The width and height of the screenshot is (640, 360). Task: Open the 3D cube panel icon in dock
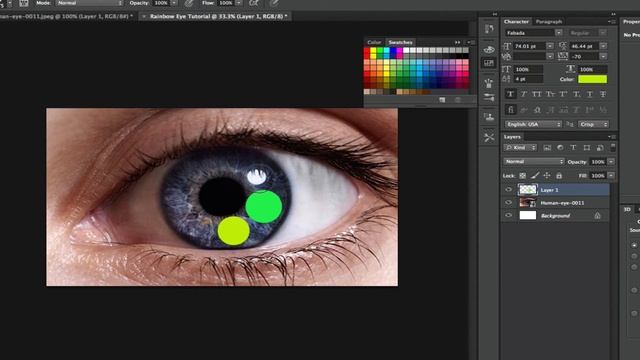(x=489, y=49)
